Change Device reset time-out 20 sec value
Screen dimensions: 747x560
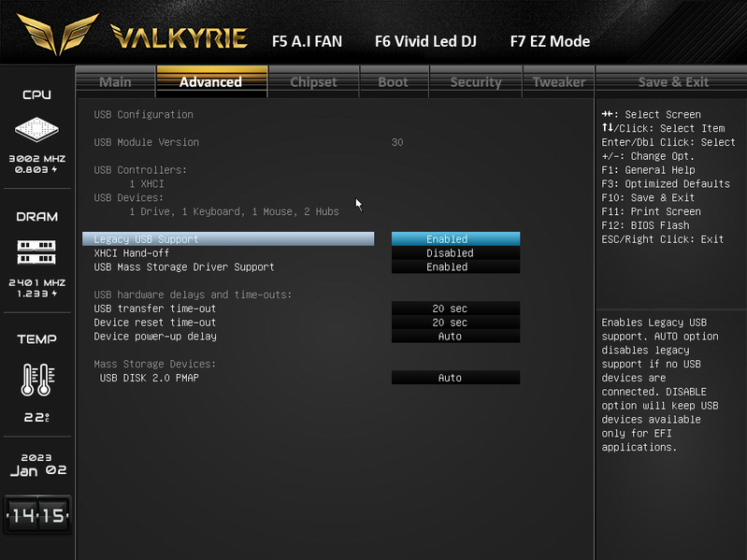(455, 323)
